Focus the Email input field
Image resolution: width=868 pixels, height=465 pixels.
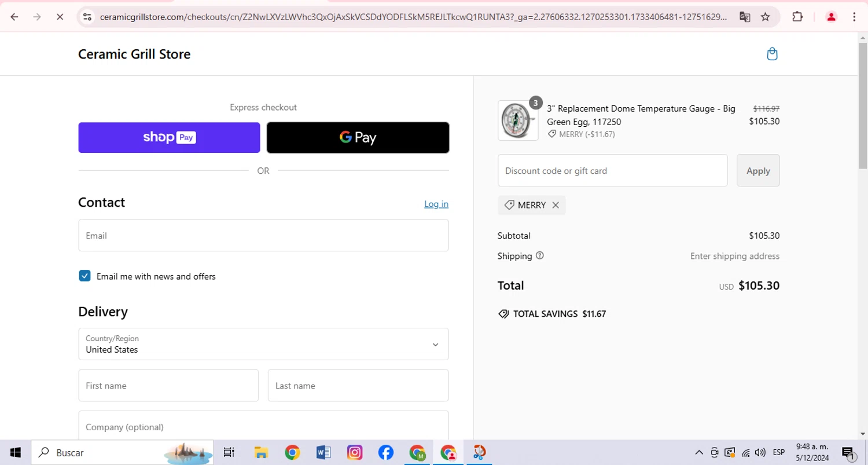coord(263,236)
